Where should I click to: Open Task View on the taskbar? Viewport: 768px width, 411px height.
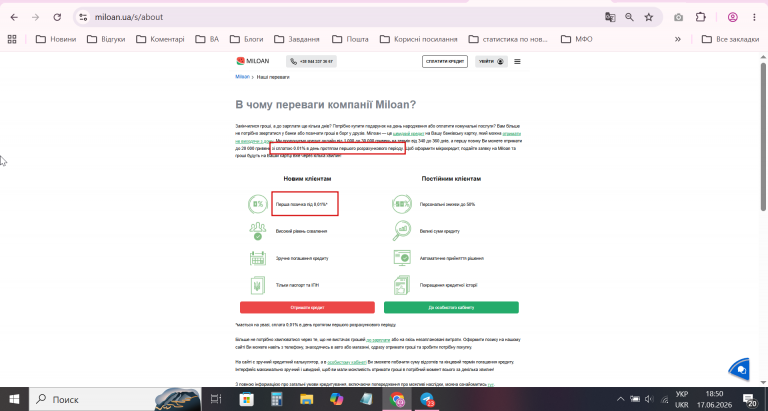pyautogui.click(x=216, y=399)
